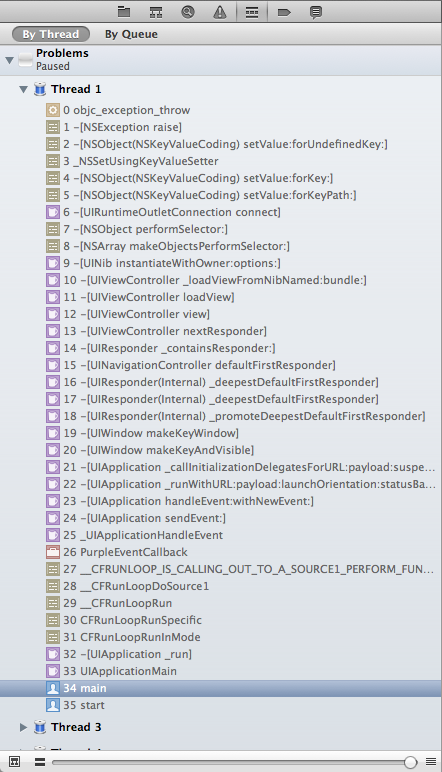
Task: Select frame 24 UIApplication sendEvent:
Action: [221, 518]
